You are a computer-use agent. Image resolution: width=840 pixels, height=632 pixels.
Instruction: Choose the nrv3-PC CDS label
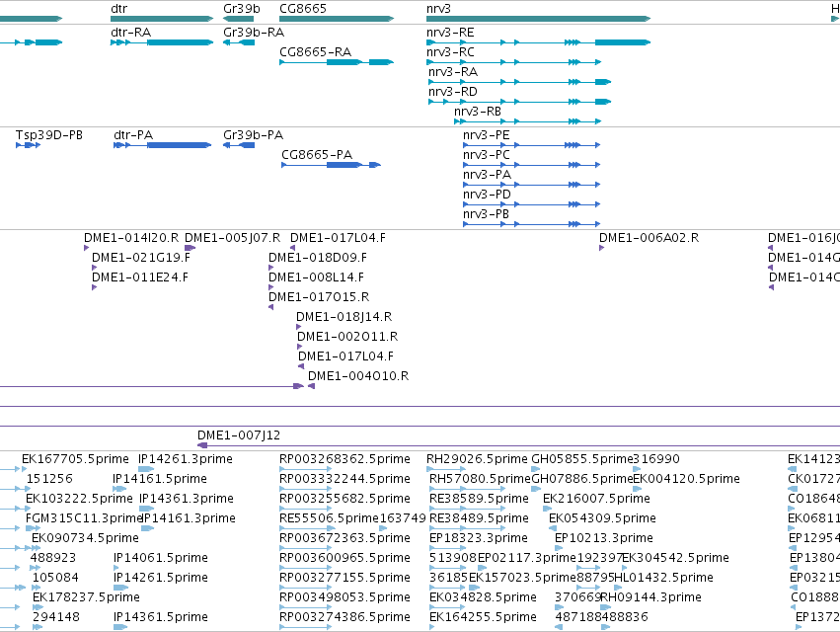[487, 155]
